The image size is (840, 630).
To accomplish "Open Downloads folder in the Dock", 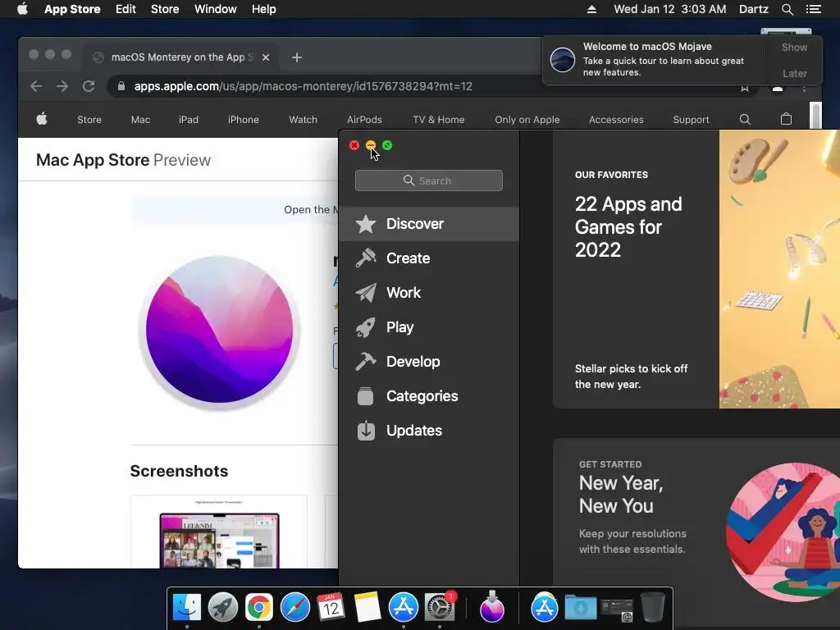I will (x=581, y=608).
